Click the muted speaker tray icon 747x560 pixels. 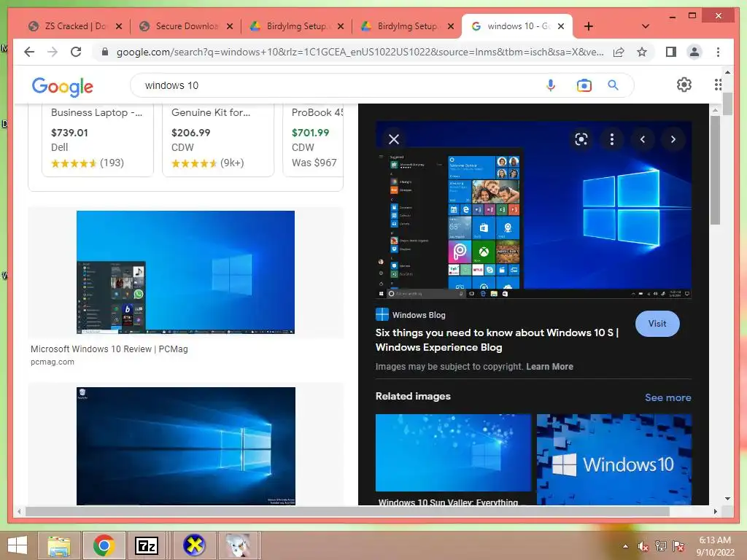[643, 546]
